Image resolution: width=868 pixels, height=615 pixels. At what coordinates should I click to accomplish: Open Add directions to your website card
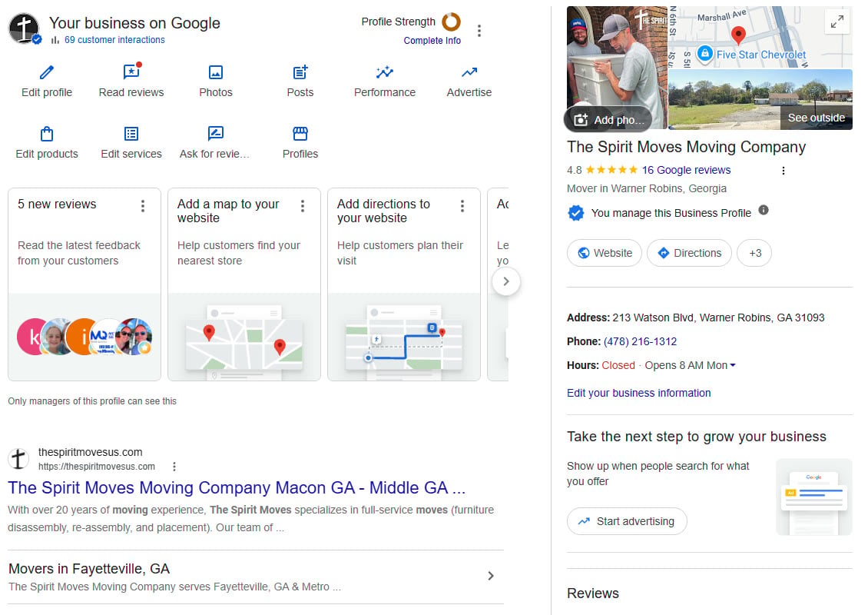pyautogui.click(x=404, y=284)
